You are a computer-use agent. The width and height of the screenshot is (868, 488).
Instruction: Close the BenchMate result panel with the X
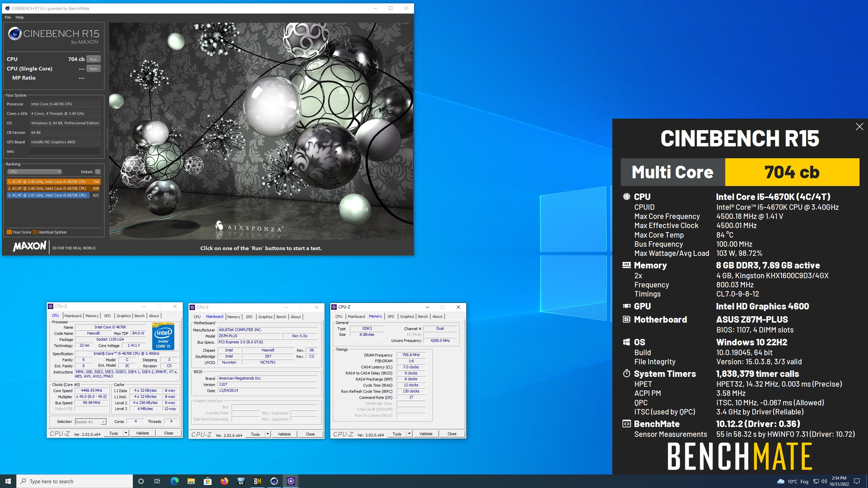pyautogui.click(x=859, y=127)
